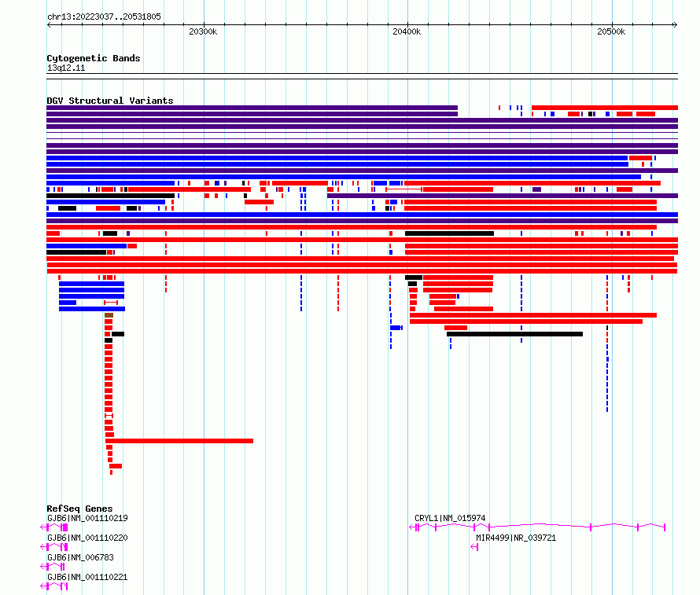Viewport: 700px width, 595px height.
Task: Click the brown variant block atop the red stack
Action: (x=109, y=315)
